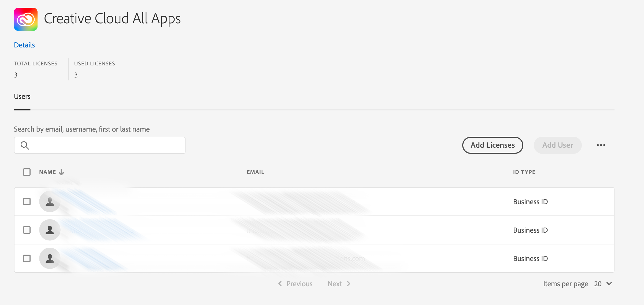
Task: Click the third user's avatar icon
Action: [x=50, y=258]
